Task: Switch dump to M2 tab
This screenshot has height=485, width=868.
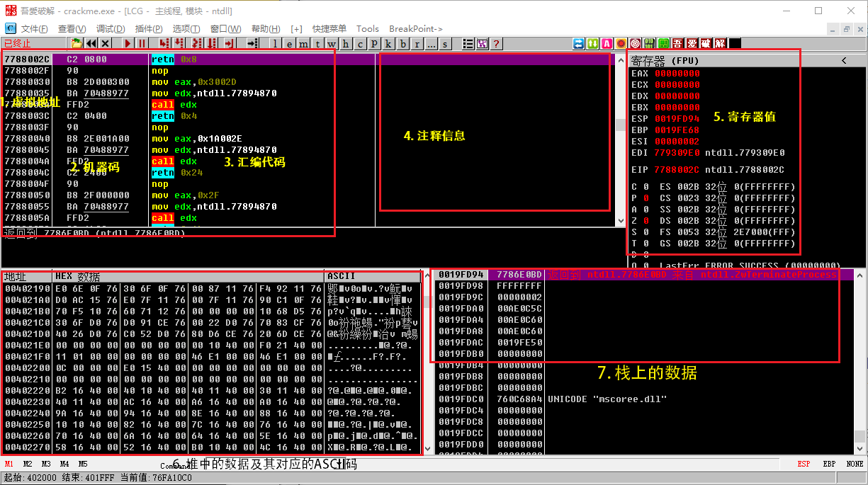Action: tap(28, 464)
